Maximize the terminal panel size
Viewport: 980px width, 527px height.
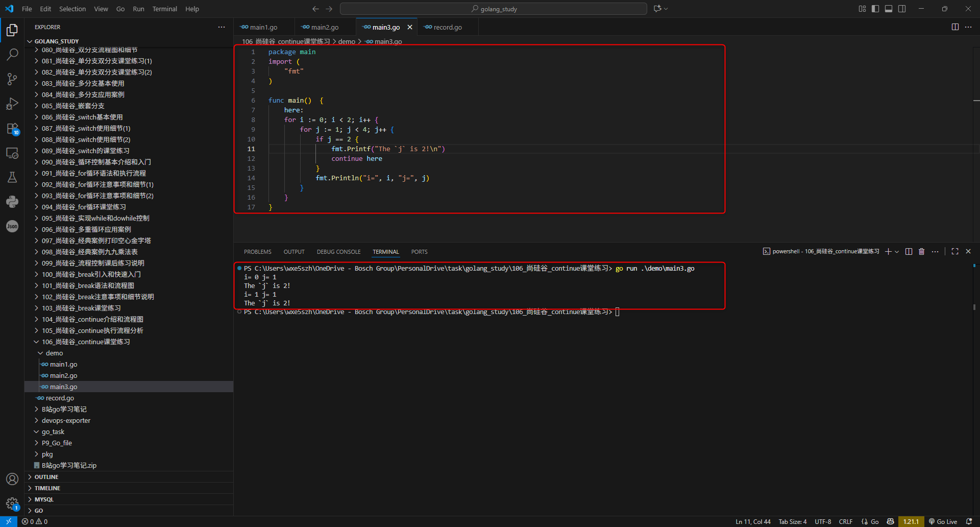tap(955, 251)
